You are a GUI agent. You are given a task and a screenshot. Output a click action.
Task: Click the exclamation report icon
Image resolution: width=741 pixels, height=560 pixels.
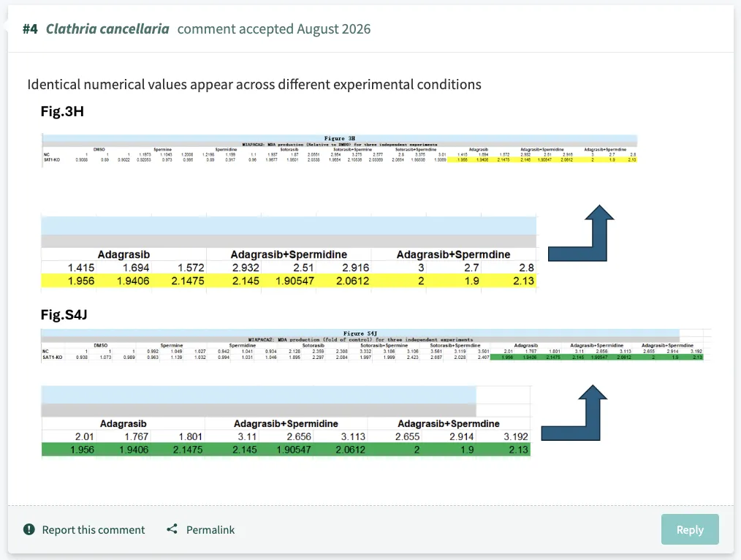(x=28, y=529)
